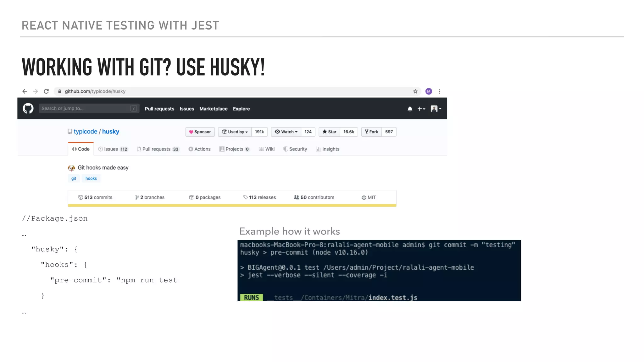Go to GitHub home via Octocat logo
Screen dimensions: 644x362
tap(28, 108)
